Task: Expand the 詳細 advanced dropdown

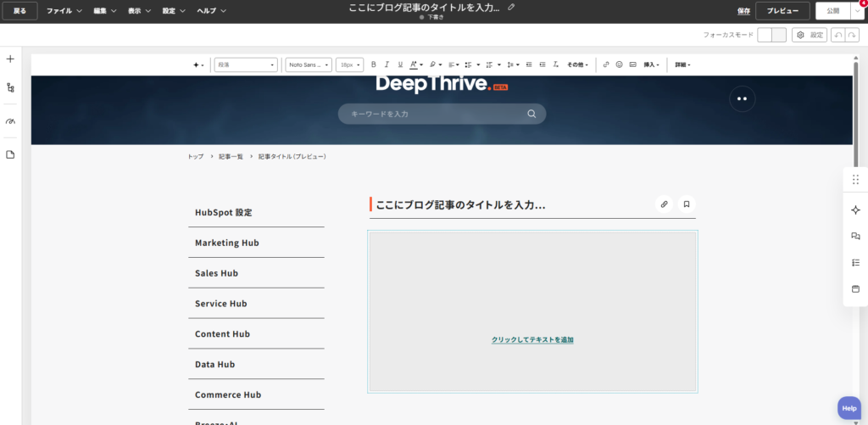Action: (682, 64)
